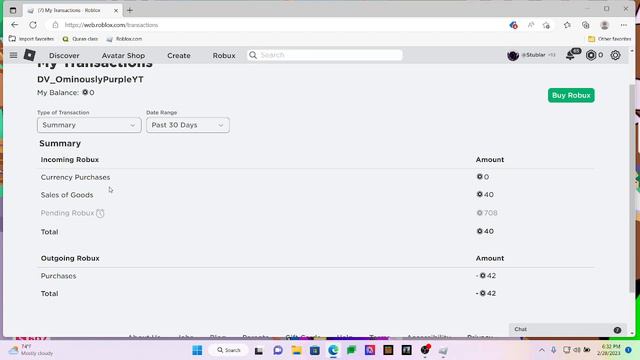Open the tab actions menu icon
640x360 pixels.
13,10
